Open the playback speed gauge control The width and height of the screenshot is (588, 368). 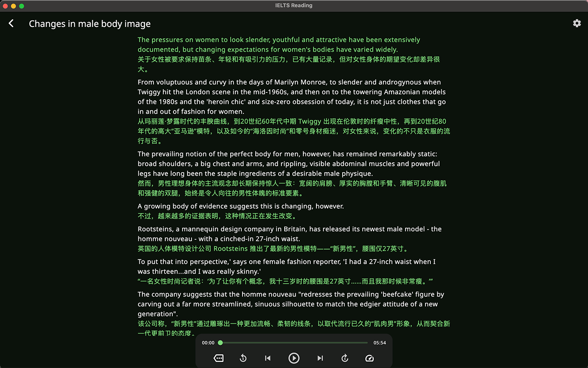coord(370,358)
